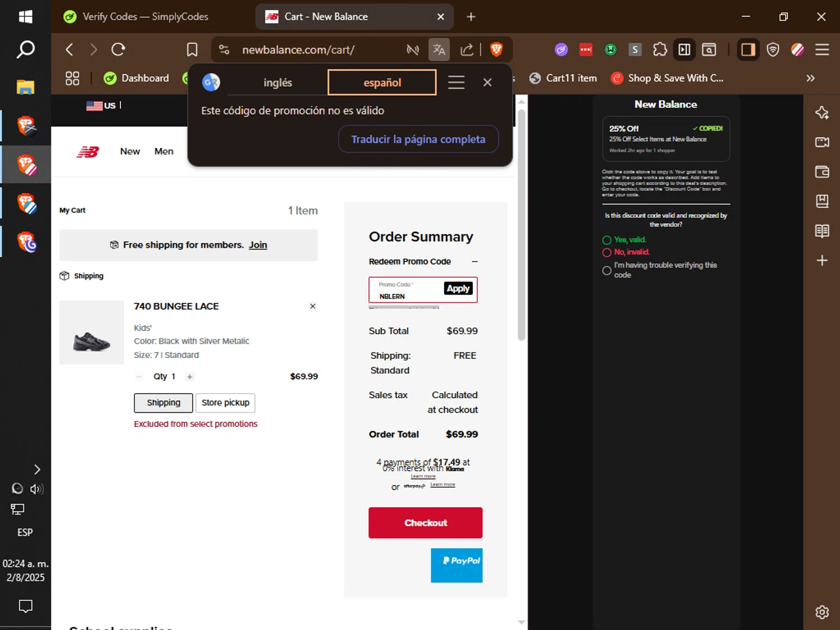Close the translate popup
This screenshot has height=630, width=840.
click(488, 82)
